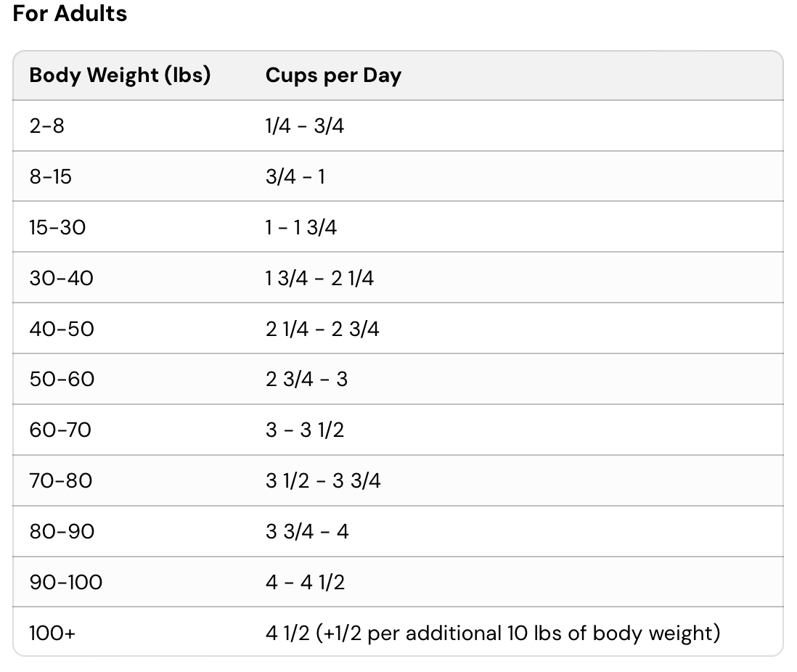Click the 50-60 body weight cell
Image resolution: width=797 pixels, height=672 pixels.
[62, 380]
